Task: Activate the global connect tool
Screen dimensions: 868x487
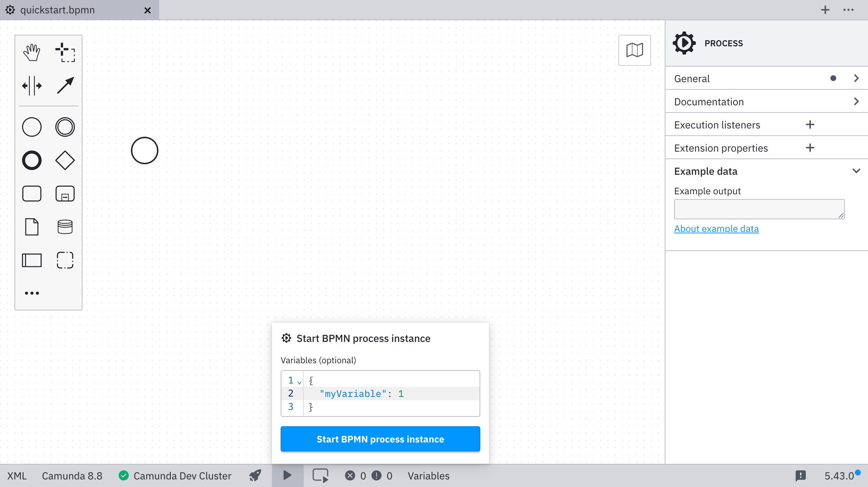Action: (65, 86)
